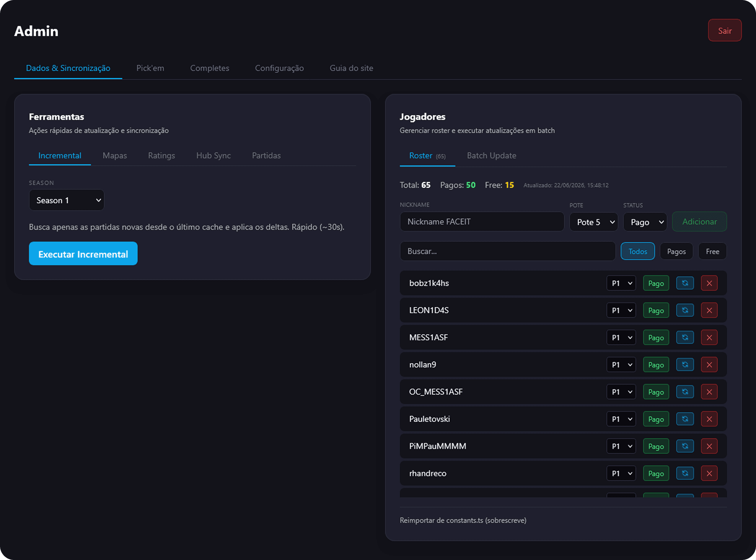The height and width of the screenshot is (560, 756).
Task: Open the Season 1 dropdown
Action: [x=66, y=200]
